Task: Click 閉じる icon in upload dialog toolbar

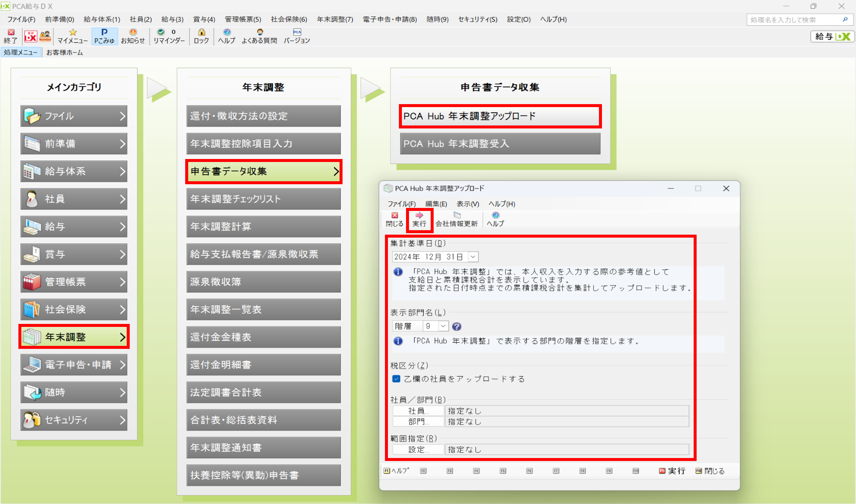Action: pos(394,220)
